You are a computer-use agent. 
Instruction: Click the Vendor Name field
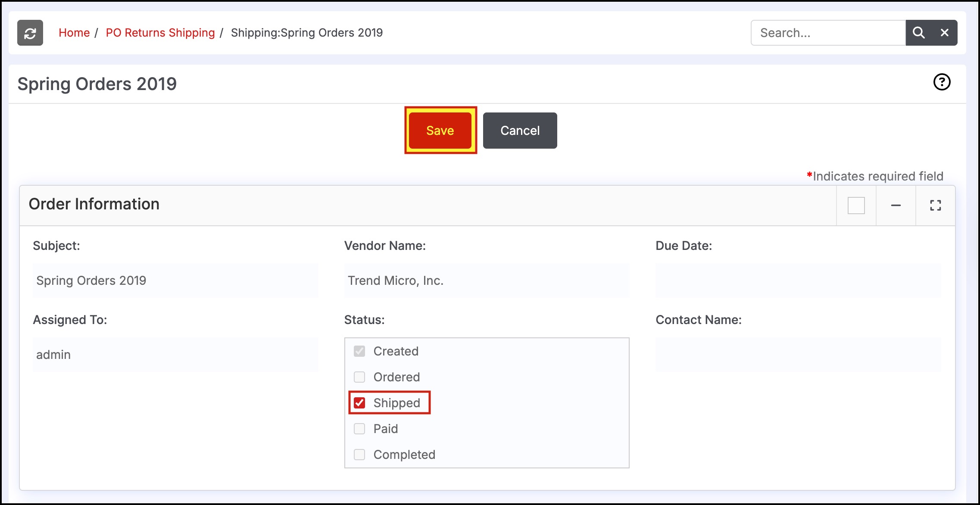(487, 281)
